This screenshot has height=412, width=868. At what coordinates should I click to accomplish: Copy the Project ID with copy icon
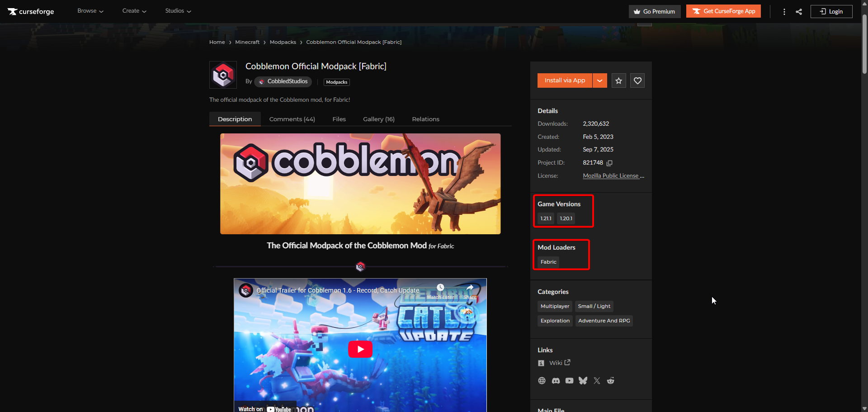(609, 163)
